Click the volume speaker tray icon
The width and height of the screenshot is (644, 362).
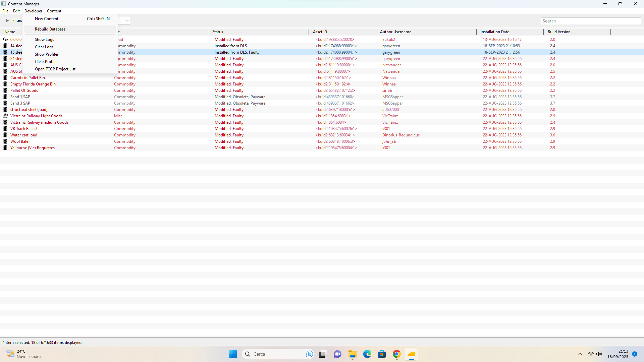click(x=599, y=354)
